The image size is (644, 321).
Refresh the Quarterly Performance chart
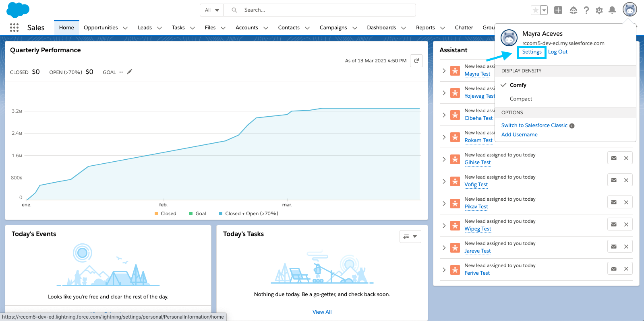pyautogui.click(x=416, y=61)
